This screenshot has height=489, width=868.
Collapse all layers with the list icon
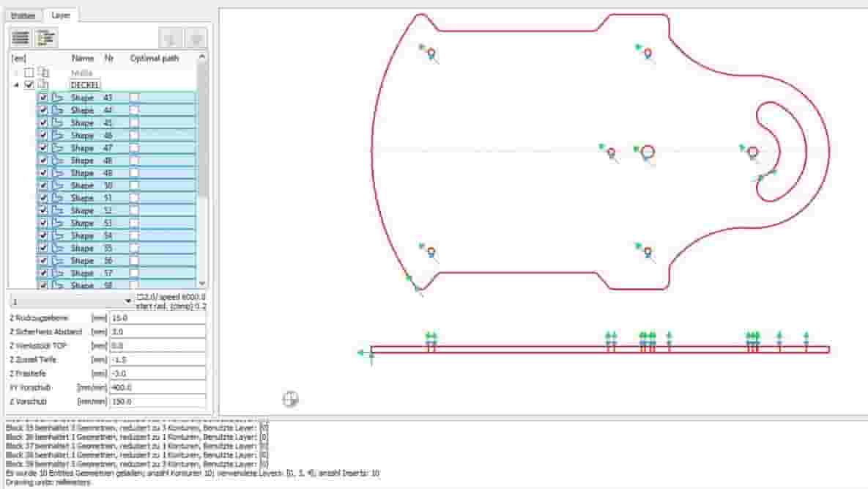pos(21,38)
